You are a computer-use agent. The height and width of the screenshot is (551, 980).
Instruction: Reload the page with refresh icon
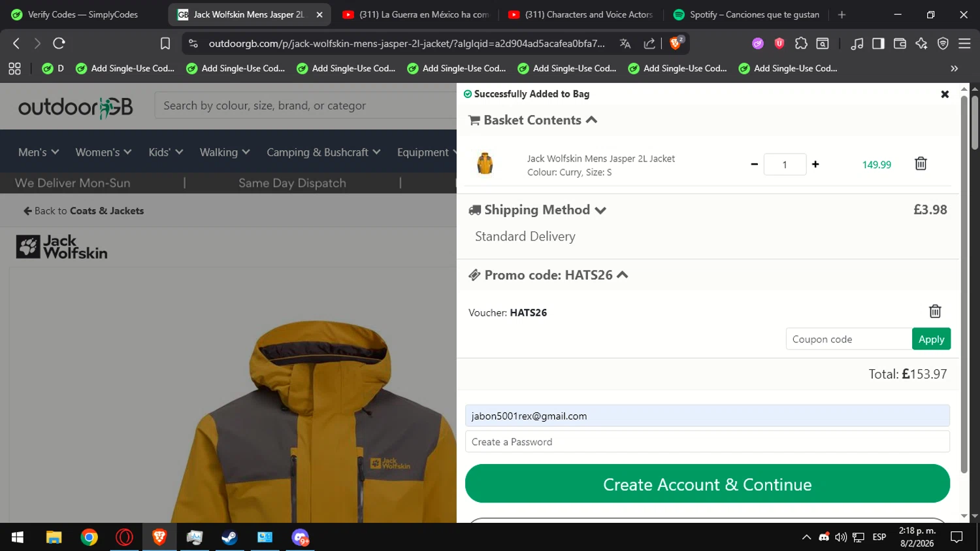(x=59, y=43)
